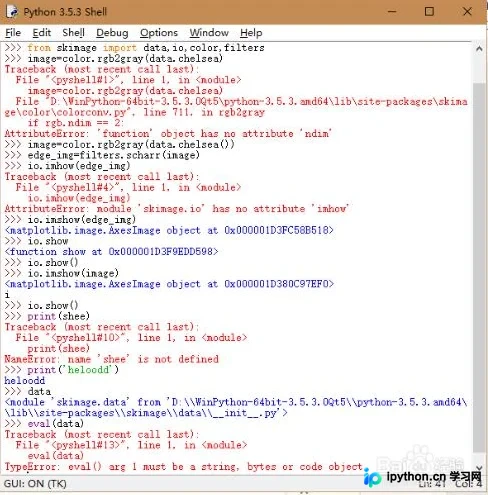
Task: Click the 'GUI: ON (TK)' status text
Action: (x=35, y=484)
